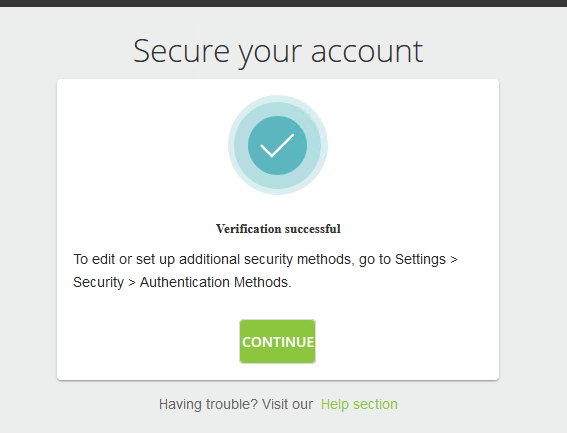Click the word 'your' in the heading
The height and width of the screenshot is (433, 567).
[270, 54]
